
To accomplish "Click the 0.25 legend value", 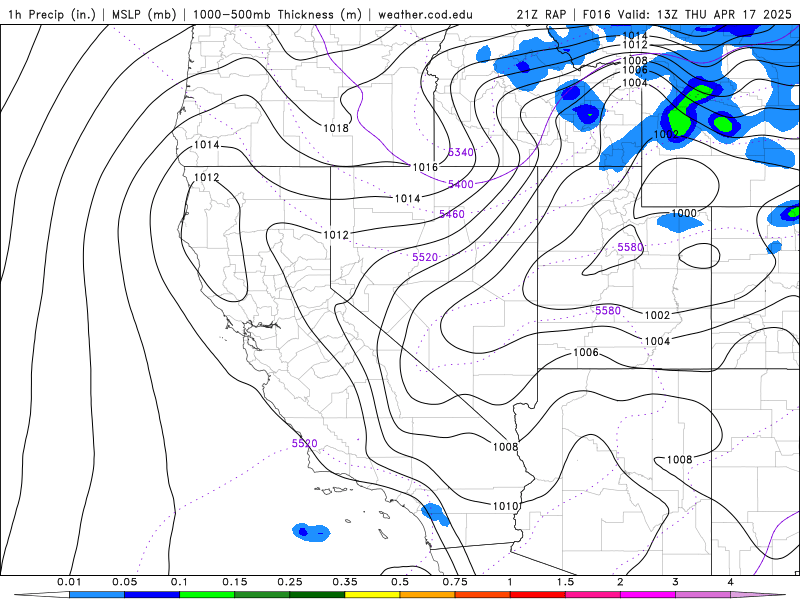I will [289, 582].
